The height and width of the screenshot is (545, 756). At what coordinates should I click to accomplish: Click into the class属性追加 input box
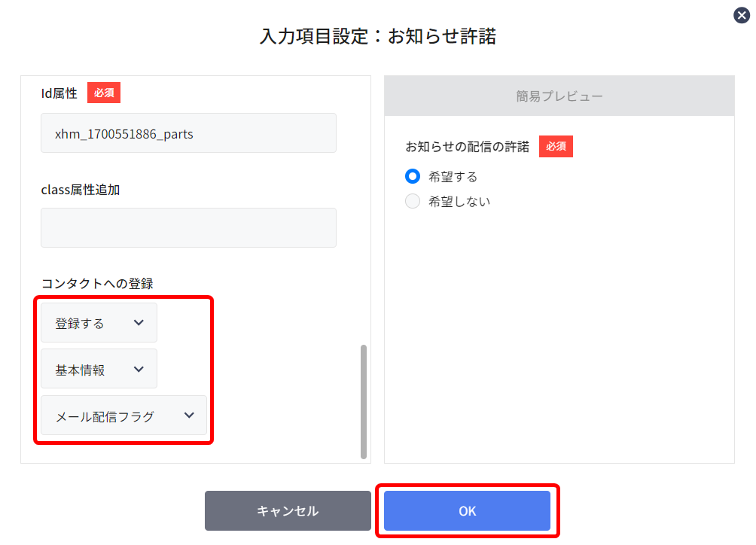point(188,228)
